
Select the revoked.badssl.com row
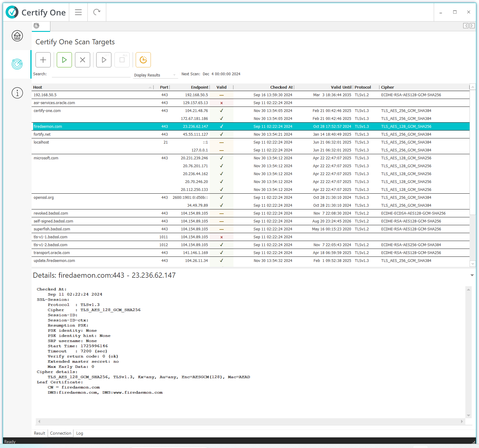point(251,213)
